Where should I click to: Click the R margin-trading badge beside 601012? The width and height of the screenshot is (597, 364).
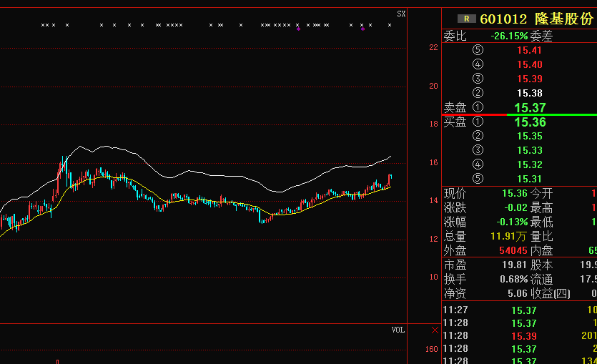tap(466, 19)
